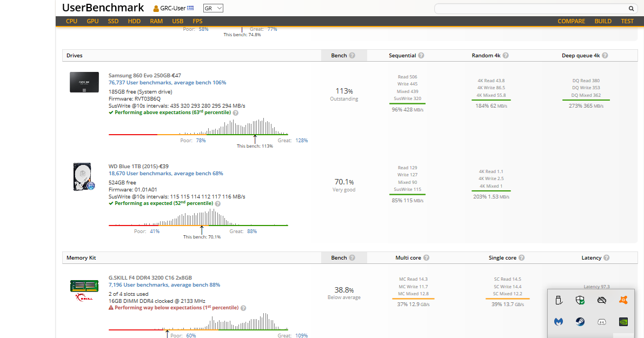
Task: Open the Sequential help question mark
Action: [421, 56]
